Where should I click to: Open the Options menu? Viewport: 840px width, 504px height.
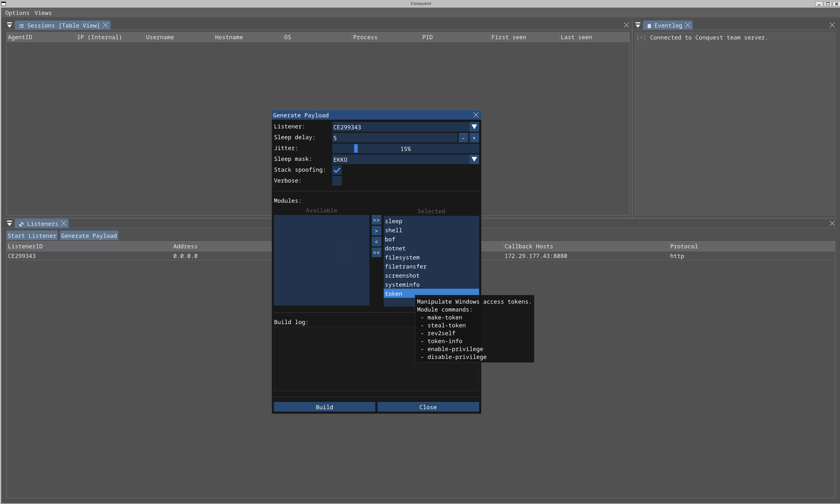(17, 13)
